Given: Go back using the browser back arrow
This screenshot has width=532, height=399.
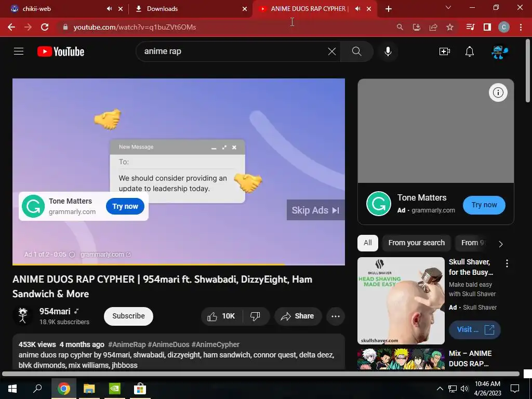Looking at the screenshot, I should (x=11, y=27).
